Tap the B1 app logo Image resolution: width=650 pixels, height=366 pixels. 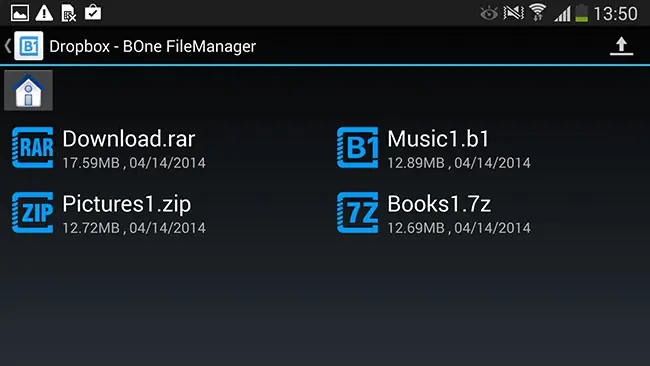point(29,46)
